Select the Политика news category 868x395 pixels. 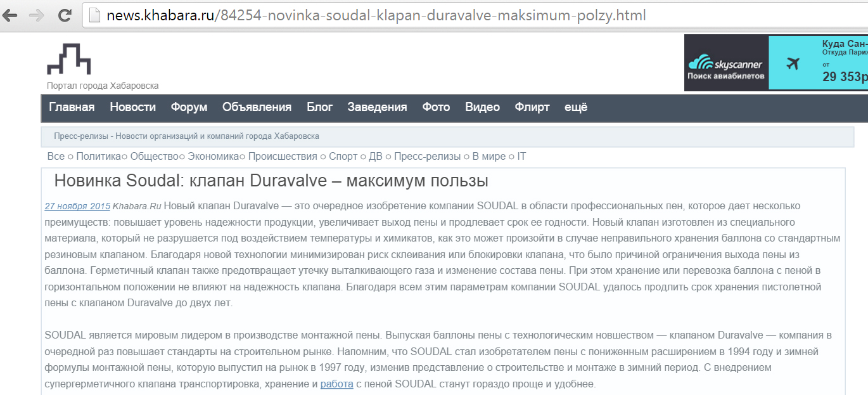click(99, 157)
